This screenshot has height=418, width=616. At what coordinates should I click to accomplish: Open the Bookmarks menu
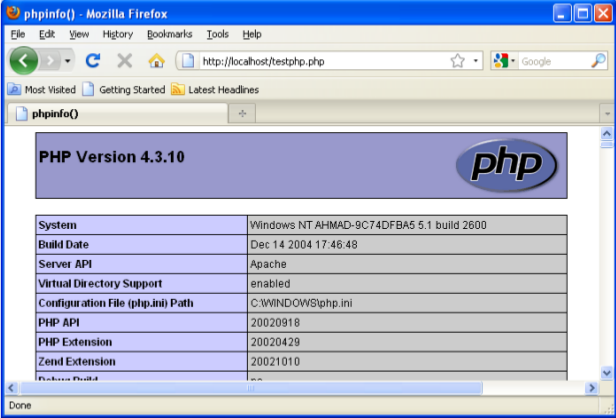click(171, 34)
